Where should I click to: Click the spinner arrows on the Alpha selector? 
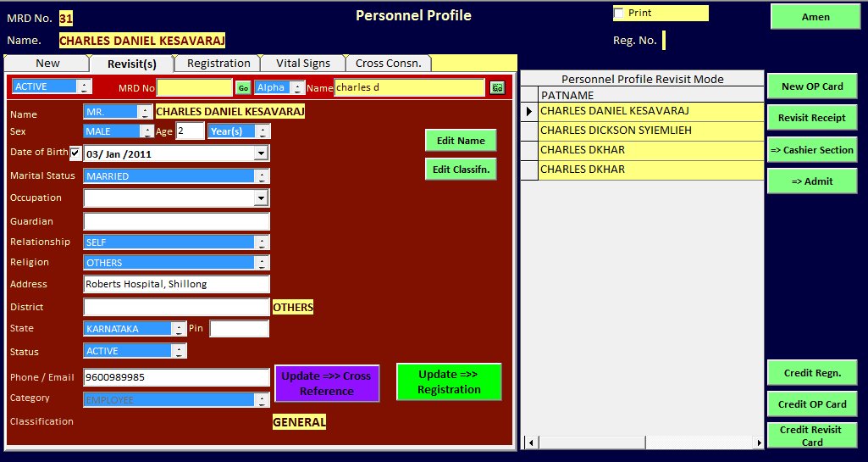[298, 87]
